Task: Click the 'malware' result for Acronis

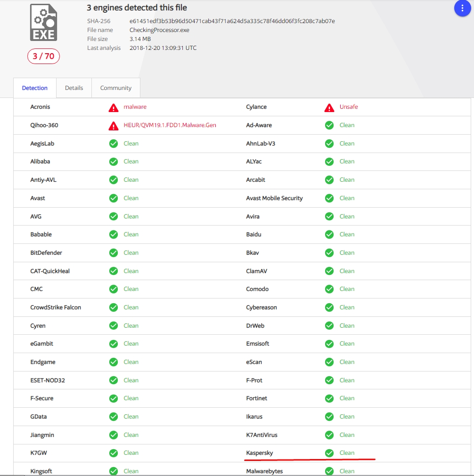Action: click(135, 107)
